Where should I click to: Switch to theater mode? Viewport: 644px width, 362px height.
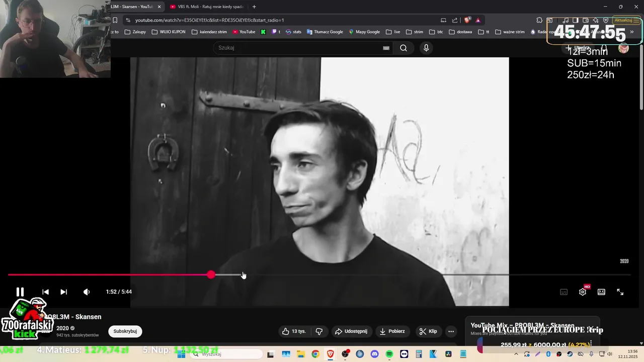(x=601, y=292)
